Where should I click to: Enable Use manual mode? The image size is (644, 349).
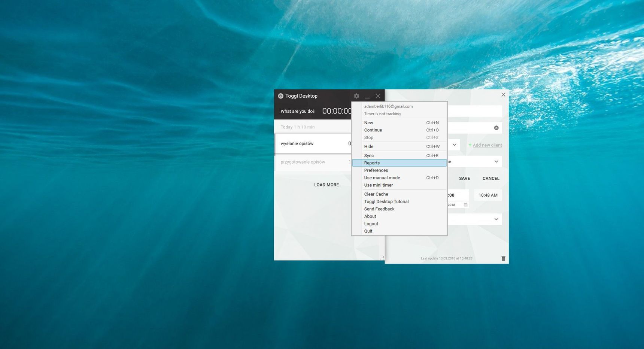coord(400,178)
